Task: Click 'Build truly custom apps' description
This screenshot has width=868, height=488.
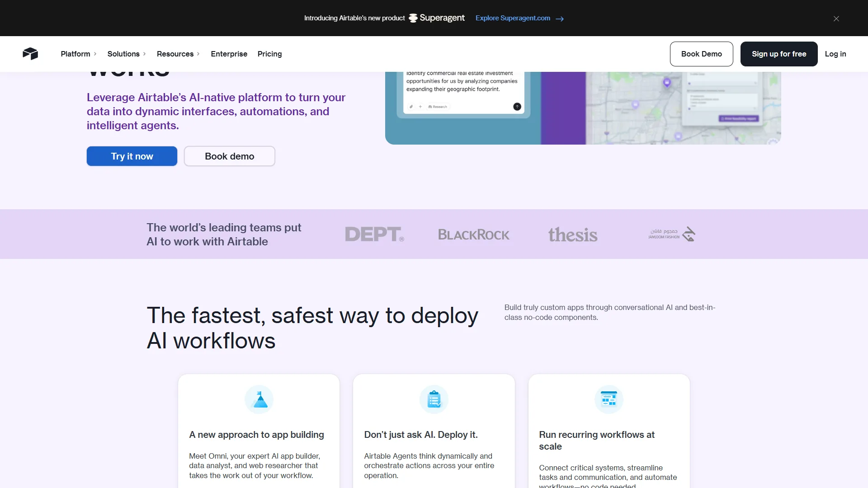Action: coord(610,312)
